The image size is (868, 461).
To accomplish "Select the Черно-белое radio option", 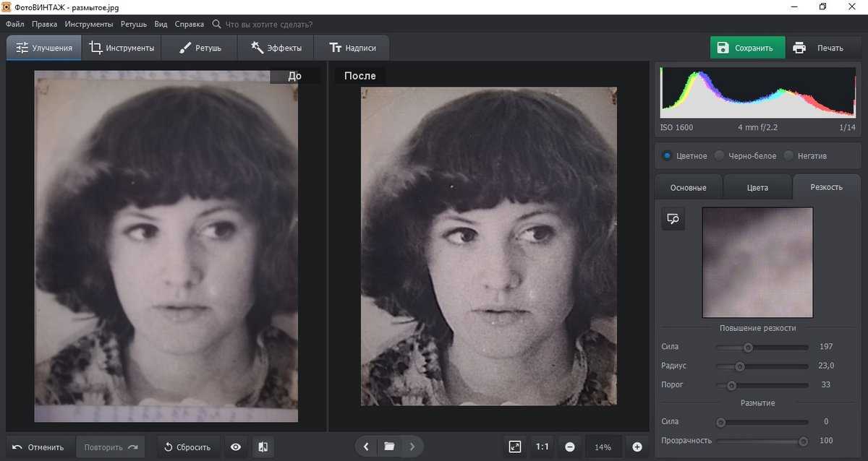I will pos(745,155).
